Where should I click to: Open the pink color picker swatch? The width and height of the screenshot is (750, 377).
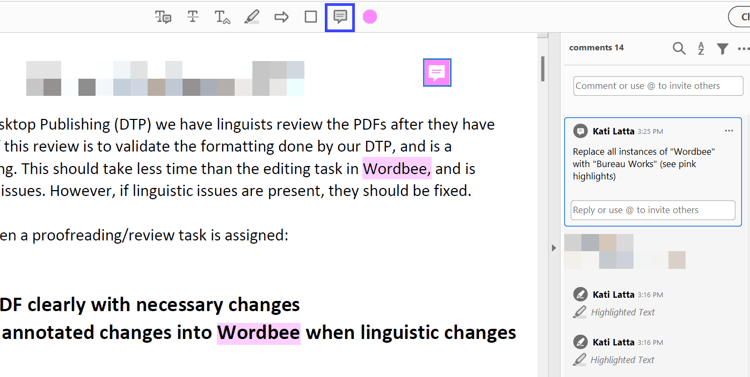click(370, 17)
